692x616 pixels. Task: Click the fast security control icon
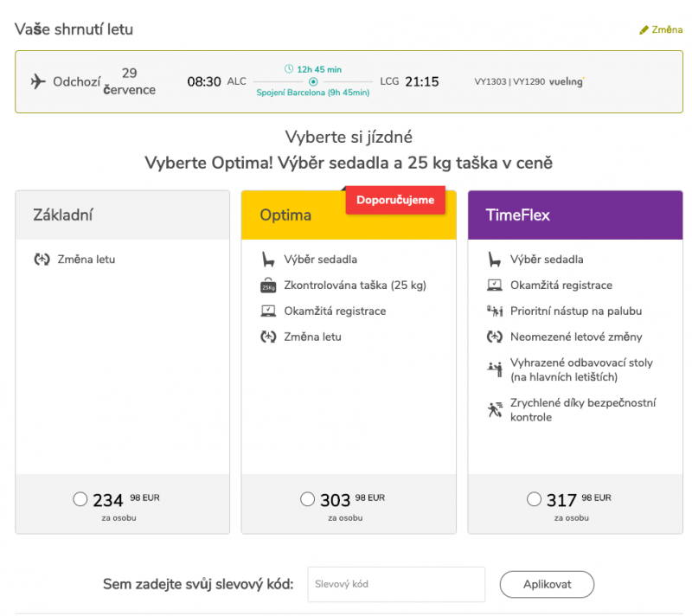click(x=495, y=410)
